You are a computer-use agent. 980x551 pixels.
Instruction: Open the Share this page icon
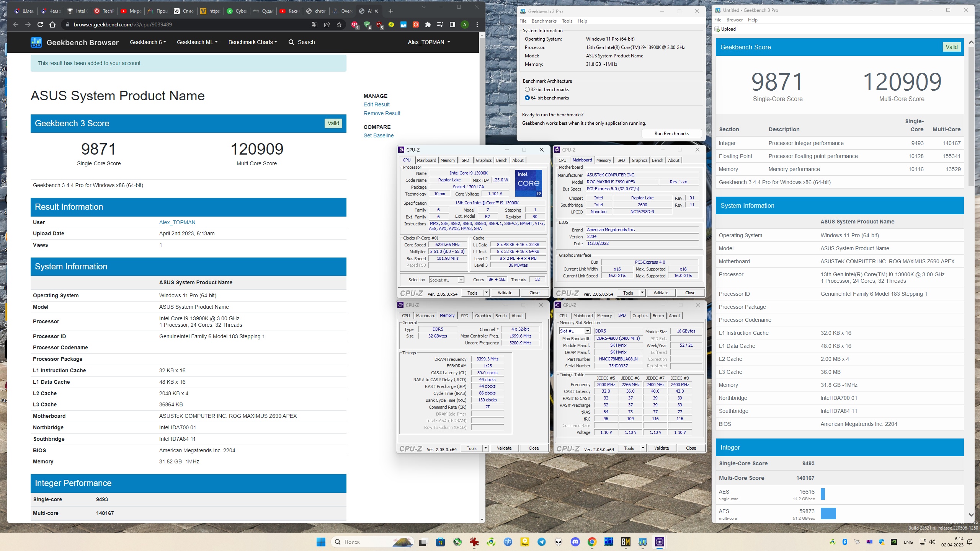327,24
